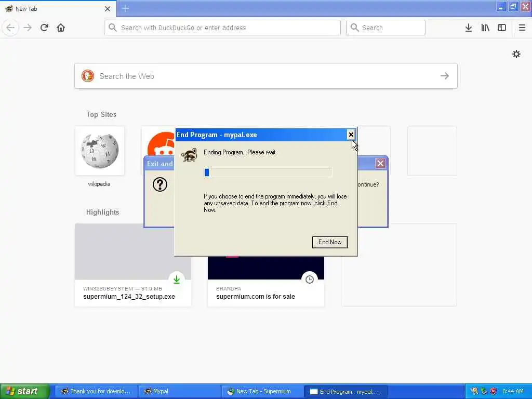Image resolution: width=532 pixels, height=399 pixels.
Task: Open supermium.com is for sale card
Action: coord(266,281)
